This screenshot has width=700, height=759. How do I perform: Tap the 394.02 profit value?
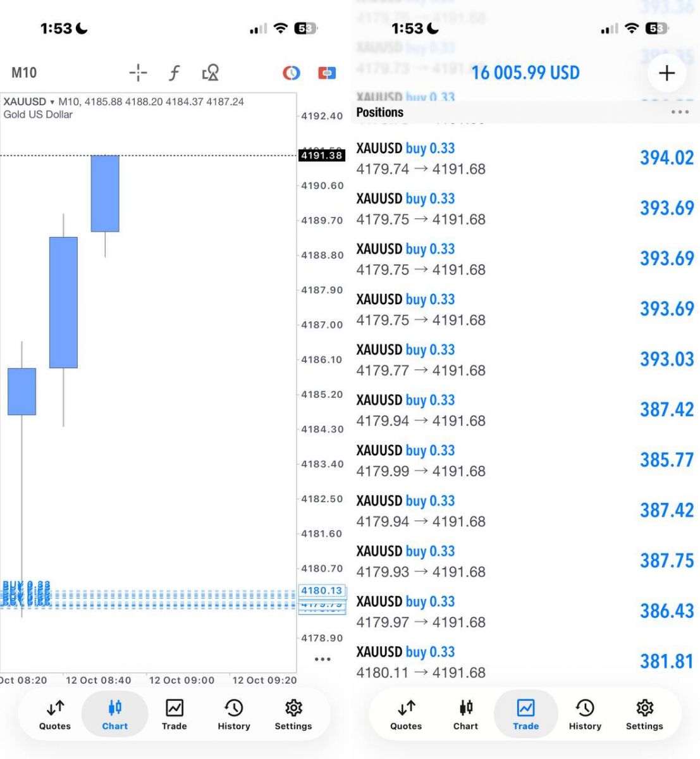[667, 157]
